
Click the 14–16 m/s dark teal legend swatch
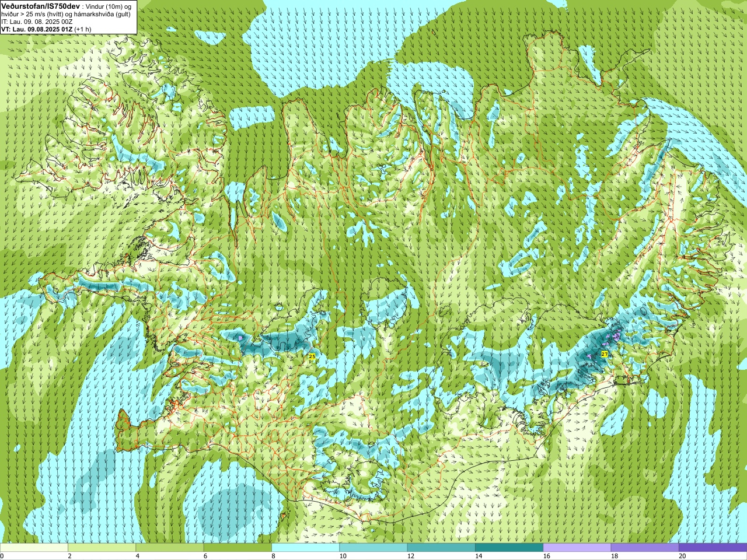509,548
